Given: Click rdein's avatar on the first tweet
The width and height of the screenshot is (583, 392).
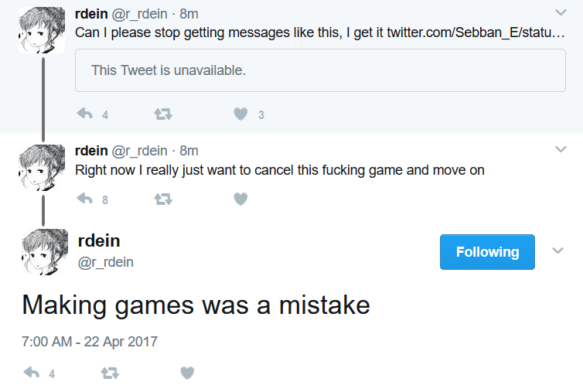Looking at the screenshot, I should (41, 29).
